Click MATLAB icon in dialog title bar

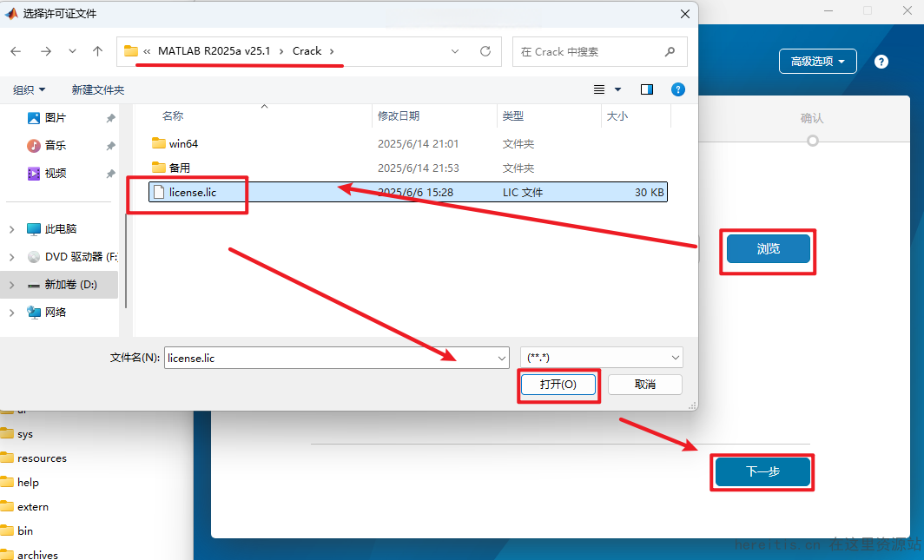point(11,13)
